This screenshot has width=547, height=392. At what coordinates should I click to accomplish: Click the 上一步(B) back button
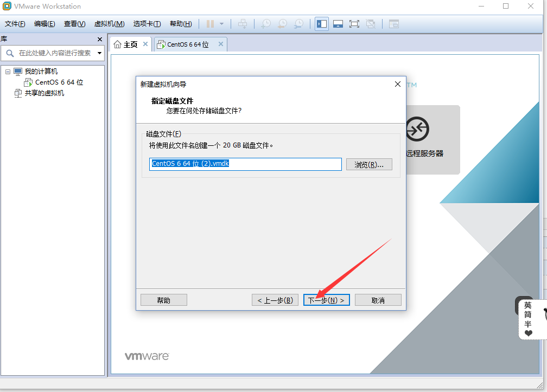[x=275, y=300]
